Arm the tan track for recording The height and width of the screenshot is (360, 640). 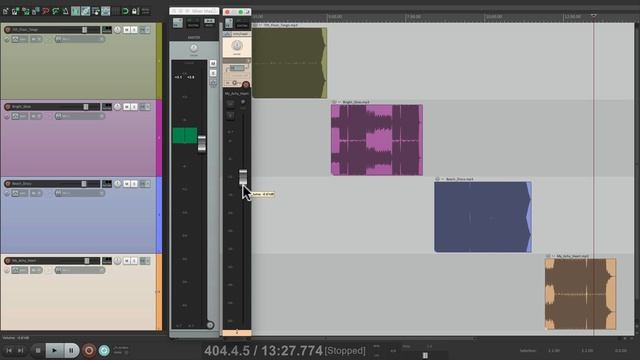[x=7, y=260]
